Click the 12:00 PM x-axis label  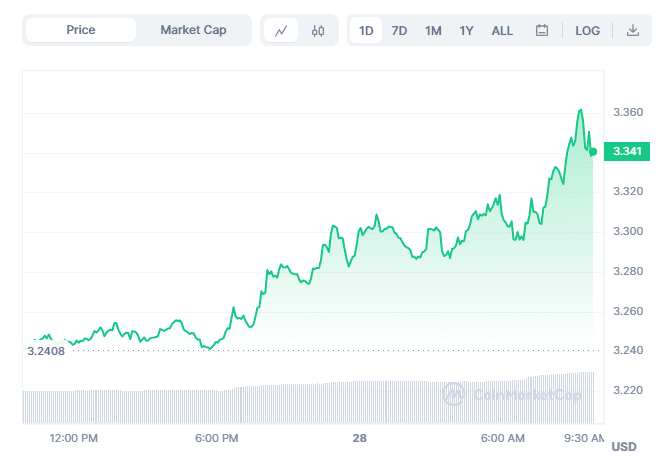click(x=74, y=438)
